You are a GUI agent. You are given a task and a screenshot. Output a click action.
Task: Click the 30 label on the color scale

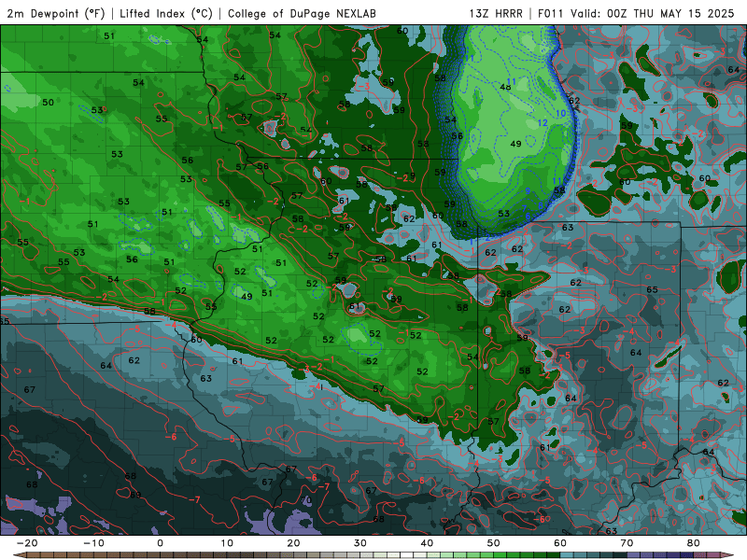[x=360, y=543]
